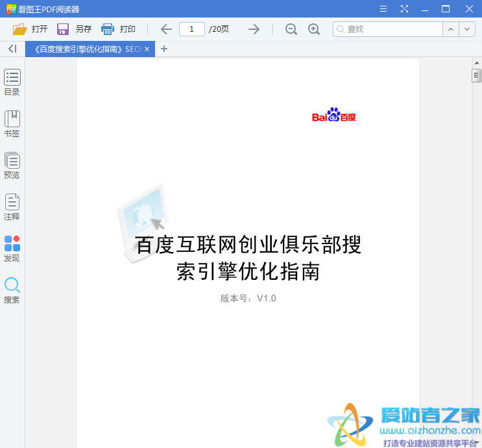Open the 预览 page preview panel
This screenshot has width=482, height=448.
click(12, 166)
